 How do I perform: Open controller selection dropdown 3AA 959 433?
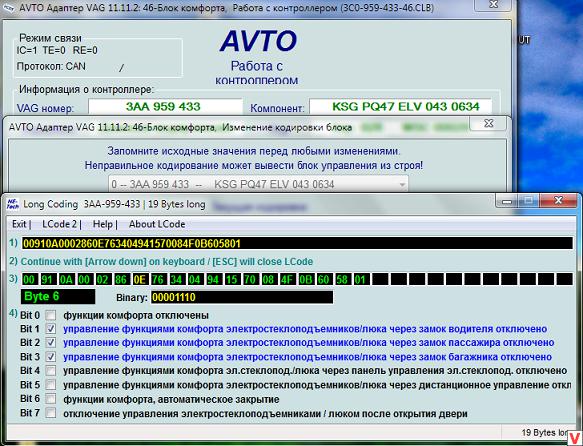(x=258, y=184)
